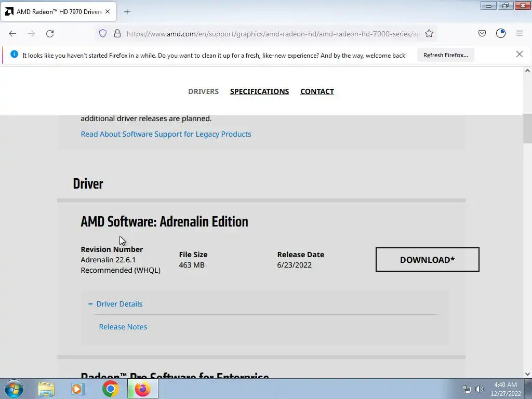Click the blue info icon in notification bar
The width and height of the screenshot is (532, 399).
(14, 54)
